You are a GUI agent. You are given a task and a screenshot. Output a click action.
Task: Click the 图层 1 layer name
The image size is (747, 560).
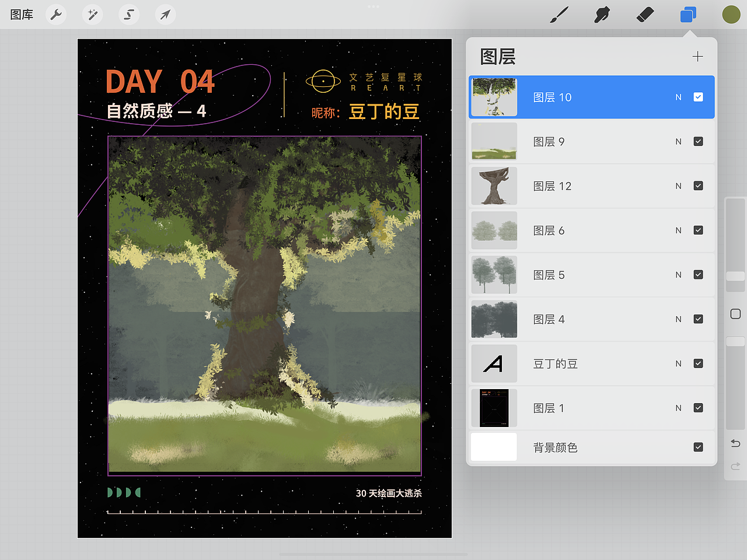549,408
